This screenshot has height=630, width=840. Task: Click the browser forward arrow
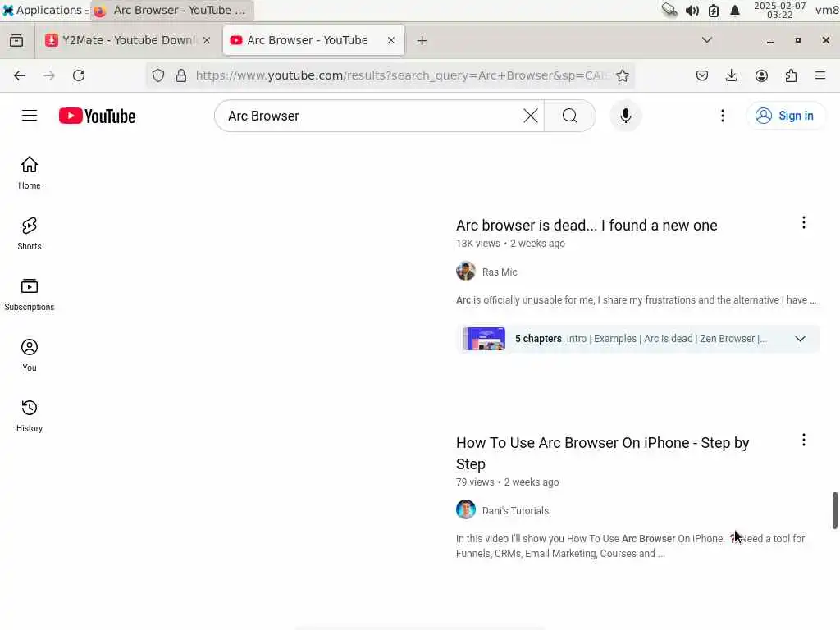point(48,75)
